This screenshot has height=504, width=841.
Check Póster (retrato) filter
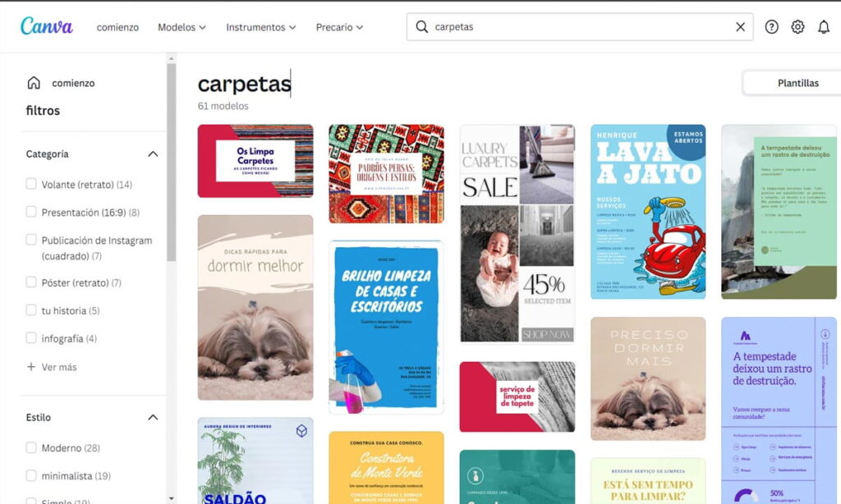pos(31,282)
